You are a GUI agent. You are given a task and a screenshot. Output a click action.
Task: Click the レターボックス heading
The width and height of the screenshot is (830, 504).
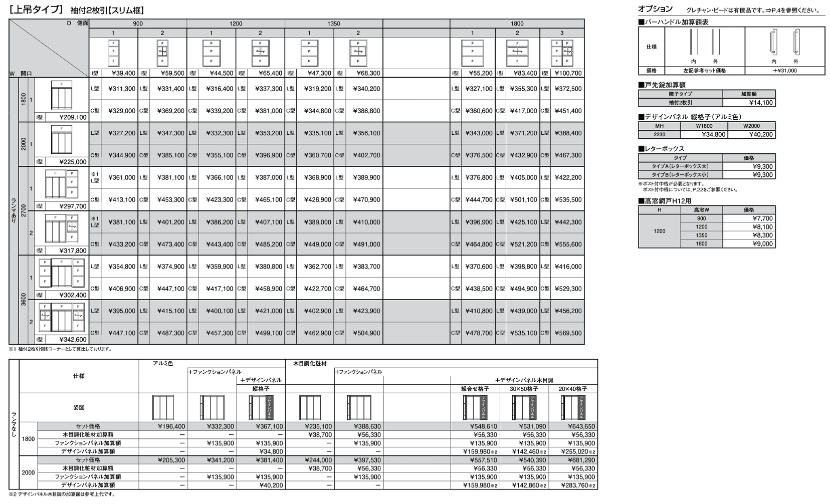(x=661, y=149)
